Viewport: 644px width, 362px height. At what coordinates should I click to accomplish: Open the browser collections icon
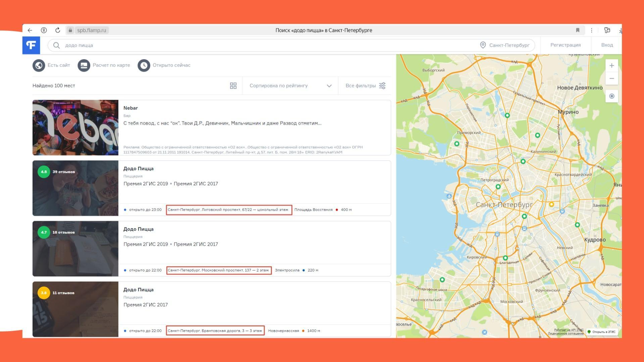point(607,30)
